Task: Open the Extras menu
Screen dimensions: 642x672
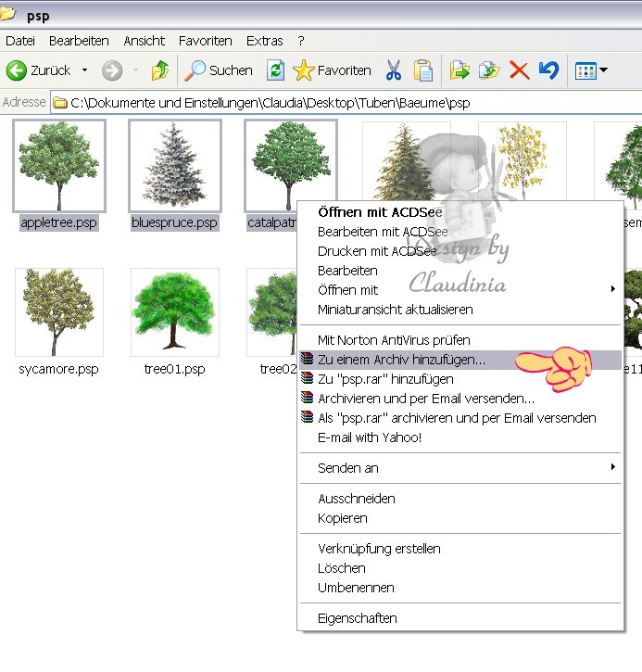Action: [264, 41]
